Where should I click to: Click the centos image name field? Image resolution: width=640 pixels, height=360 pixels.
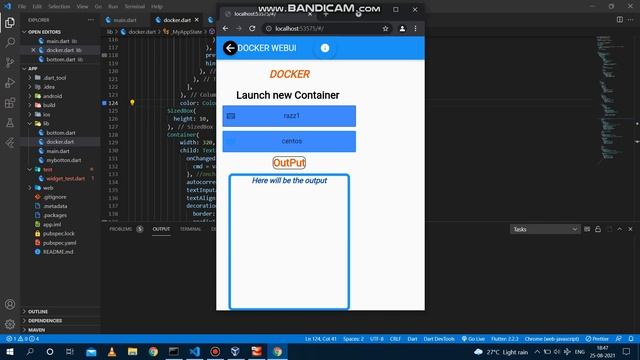(x=289, y=141)
